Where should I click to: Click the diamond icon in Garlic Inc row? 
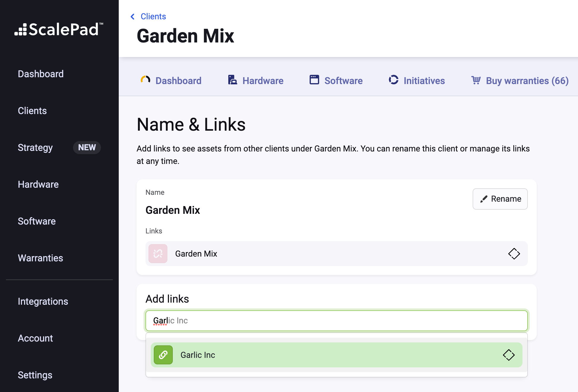coord(509,355)
